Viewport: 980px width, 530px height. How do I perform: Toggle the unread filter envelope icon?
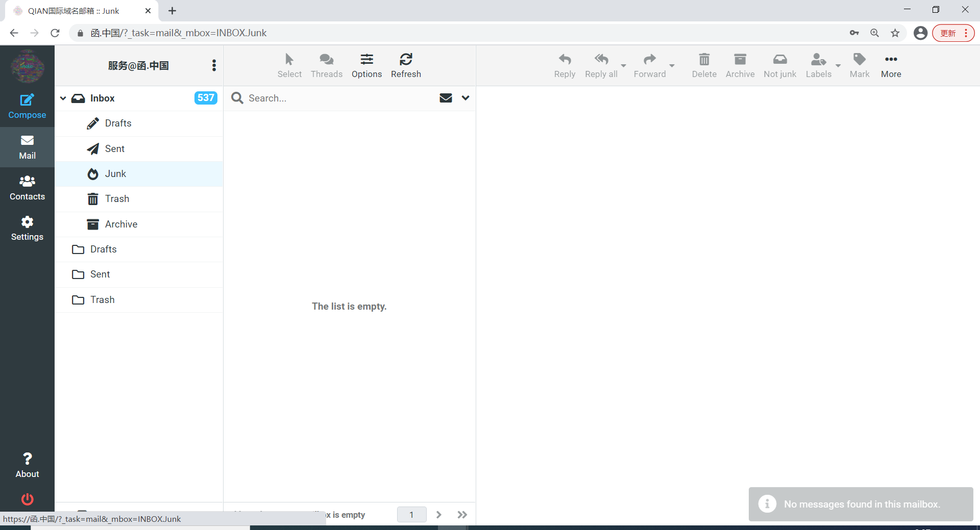[446, 98]
